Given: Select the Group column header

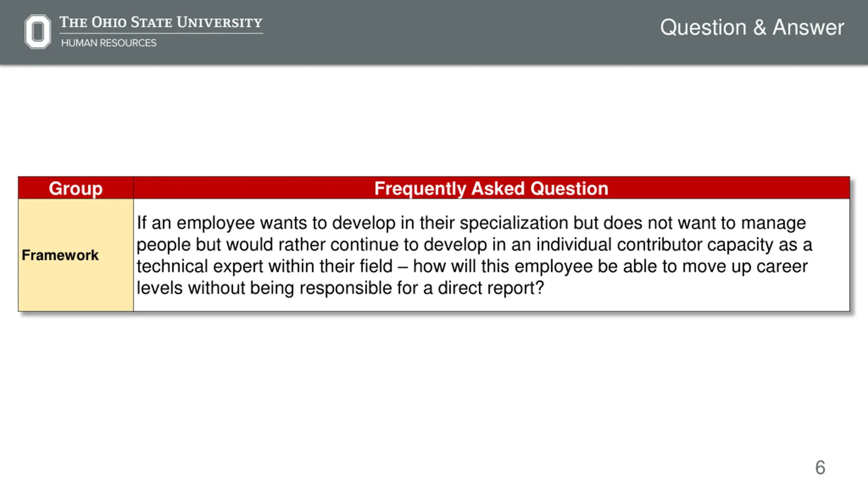Looking at the screenshot, I should coord(76,188).
